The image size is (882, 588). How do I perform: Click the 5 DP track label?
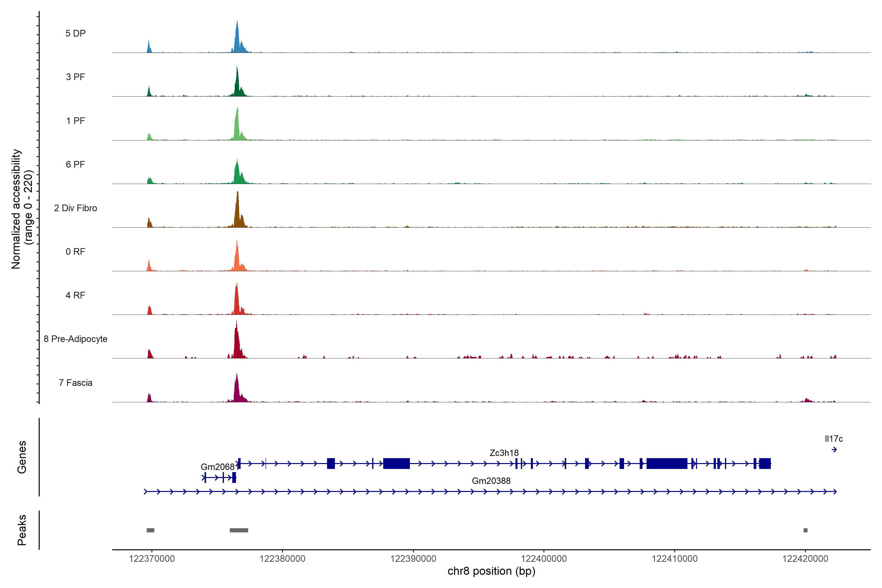click(x=75, y=33)
